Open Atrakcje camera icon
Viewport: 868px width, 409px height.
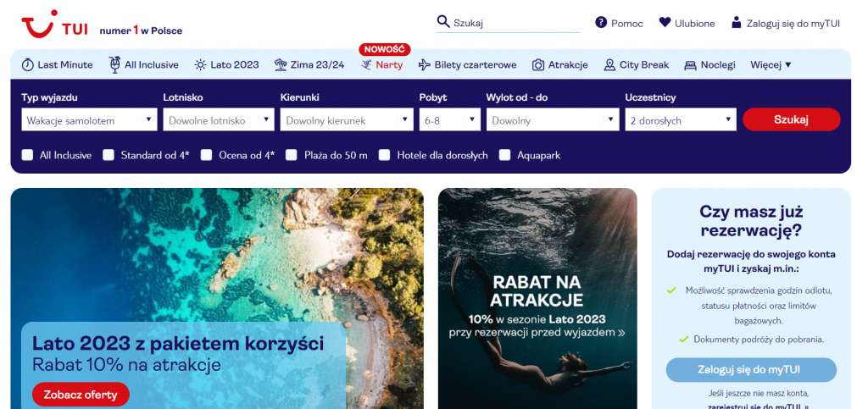tap(538, 64)
